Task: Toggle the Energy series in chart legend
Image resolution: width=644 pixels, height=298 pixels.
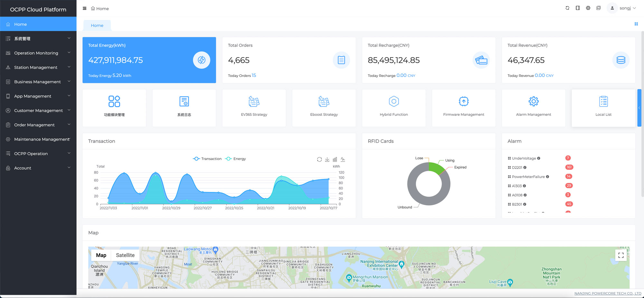Action: (236, 159)
